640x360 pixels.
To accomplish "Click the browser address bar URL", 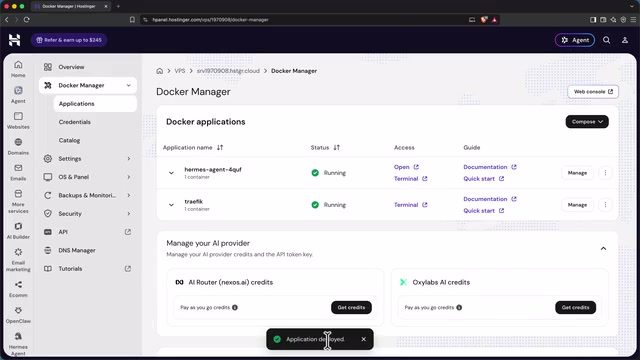I will click(x=210, y=20).
